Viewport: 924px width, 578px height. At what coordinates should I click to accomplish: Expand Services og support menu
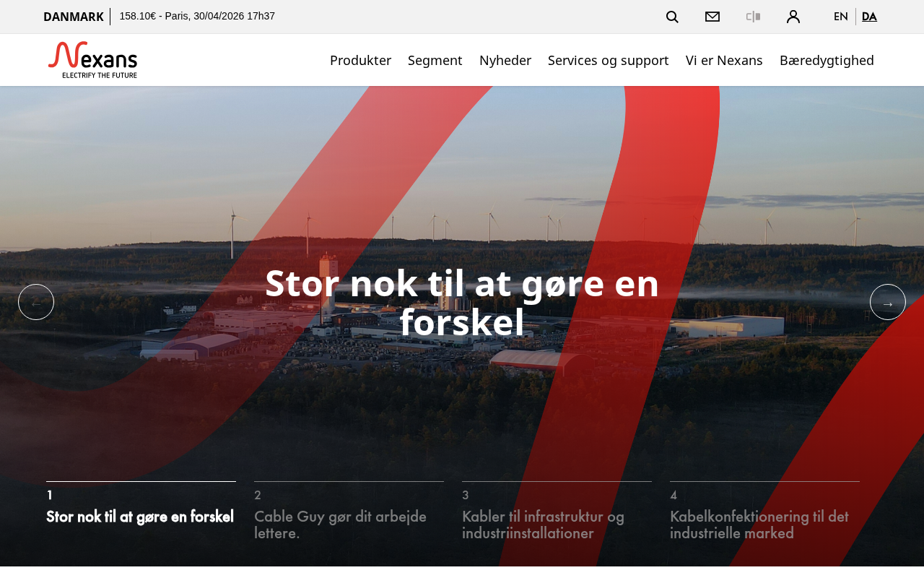[x=608, y=60]
